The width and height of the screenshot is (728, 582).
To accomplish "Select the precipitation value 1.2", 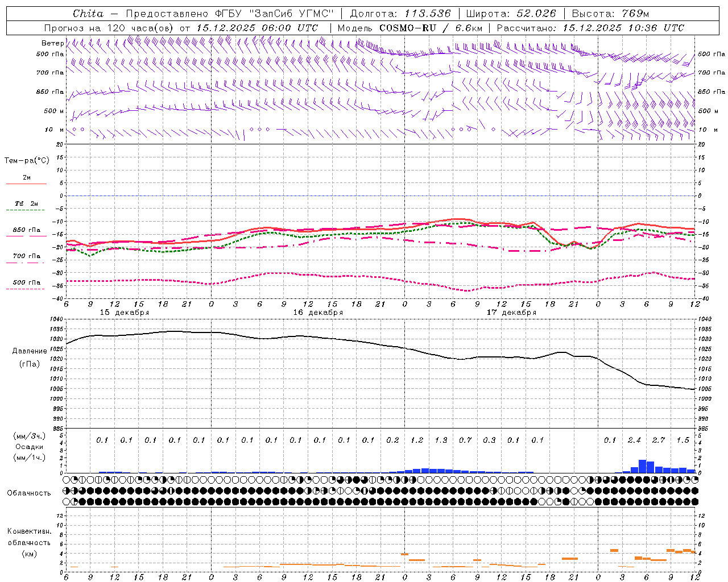I will point(417,440).
